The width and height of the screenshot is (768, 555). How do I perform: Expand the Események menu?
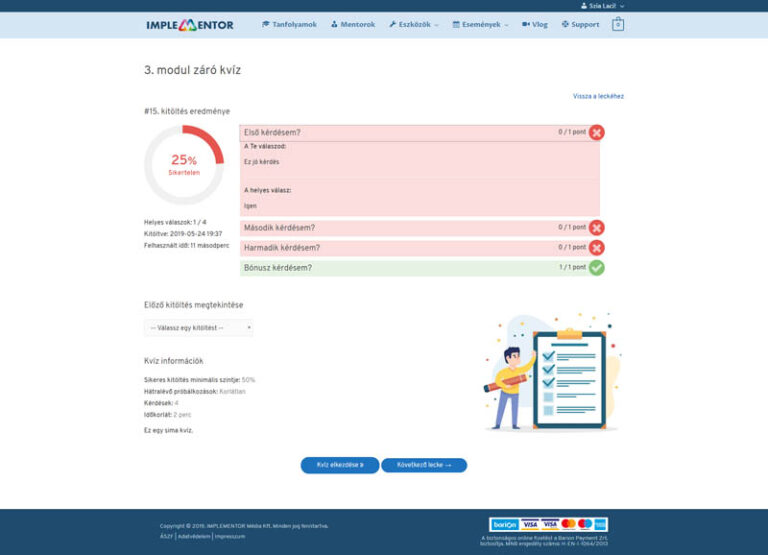click(480, 24)
